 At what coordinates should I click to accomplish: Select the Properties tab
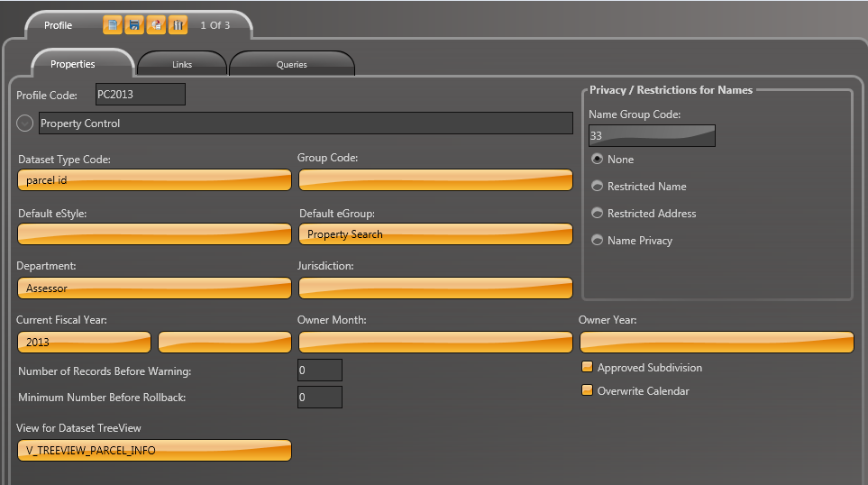73,65
